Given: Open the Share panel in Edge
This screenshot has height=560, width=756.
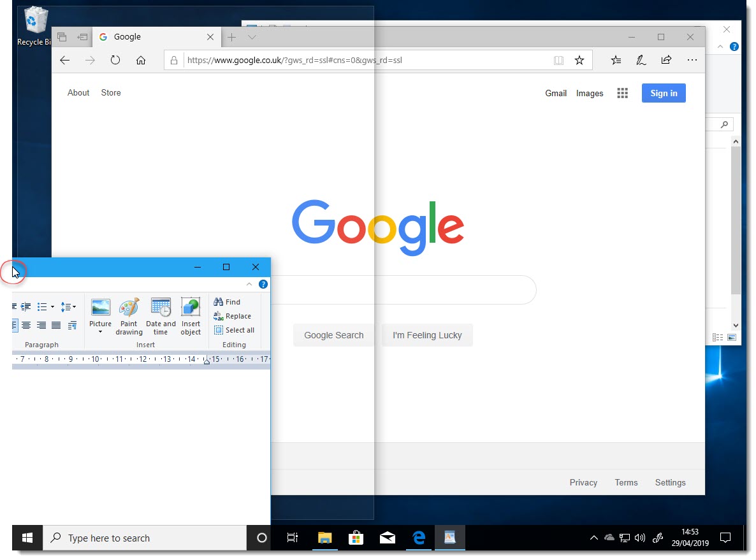Looking at the screenshot, I should 665,59.
